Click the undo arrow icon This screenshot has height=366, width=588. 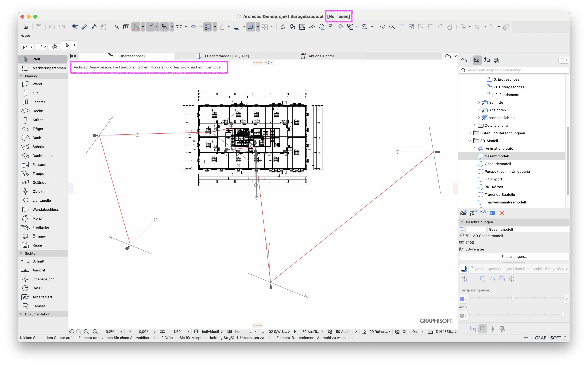click(x=52, y=27)
